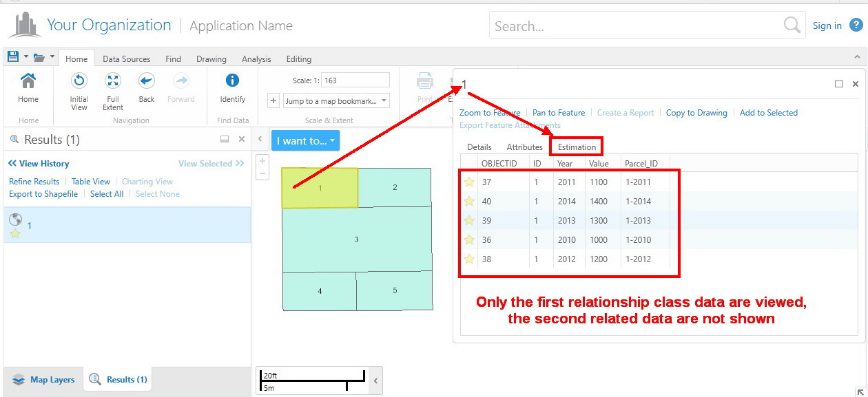Open the I want to... menu
Viewport: 868px width, 397px height.
pos(305,140)
